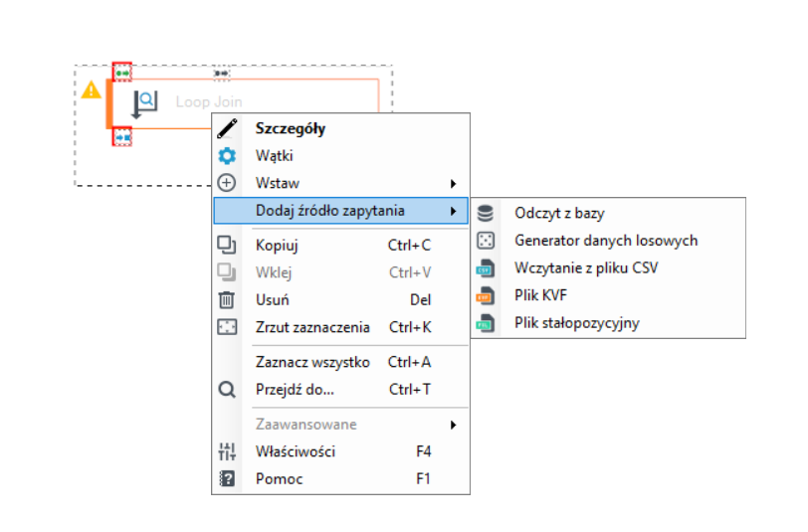Select Wczytanie z pliku CSV
The height and width of the screenshot is (532, 808).
[608, 267]
